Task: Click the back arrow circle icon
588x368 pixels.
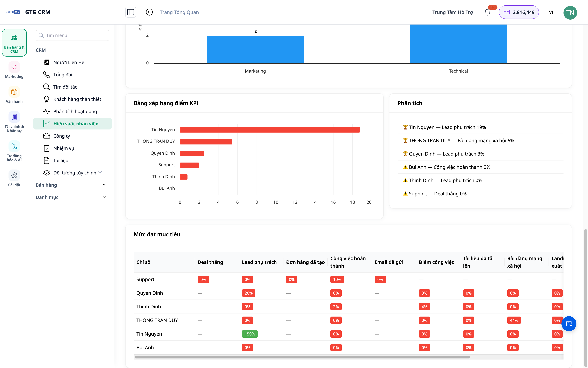Action: [x=149, y=12]
